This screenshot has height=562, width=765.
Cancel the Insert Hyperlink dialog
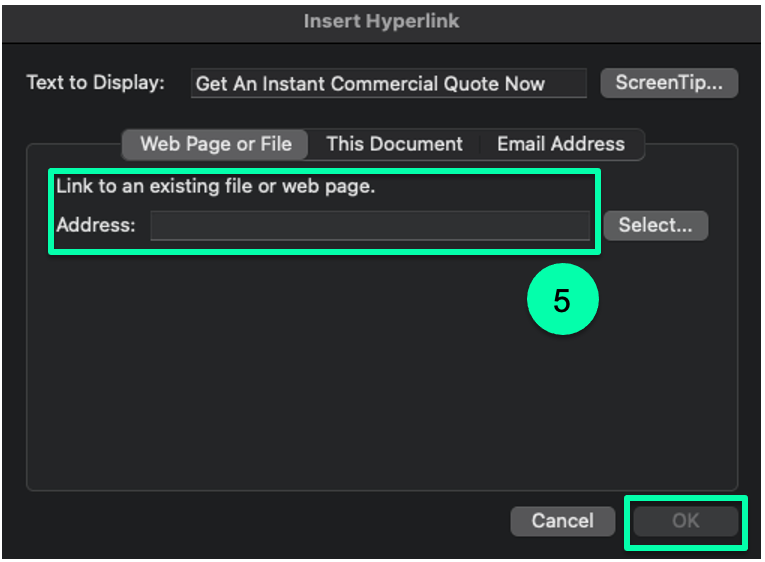pos(563,521)
